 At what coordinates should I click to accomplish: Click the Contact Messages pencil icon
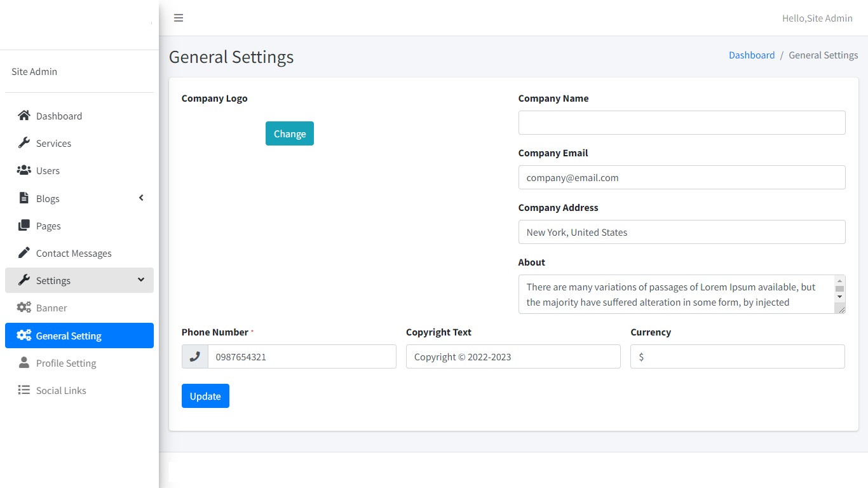click(x=24, y=253)
